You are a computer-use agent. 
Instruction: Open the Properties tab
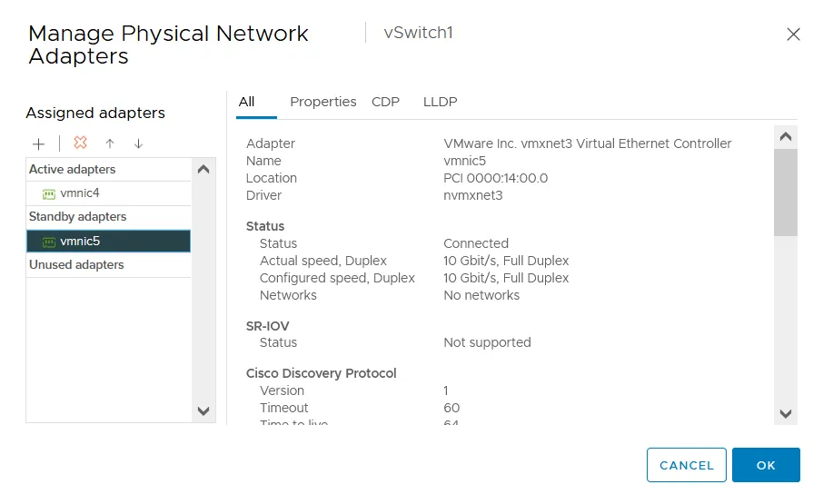322,102
